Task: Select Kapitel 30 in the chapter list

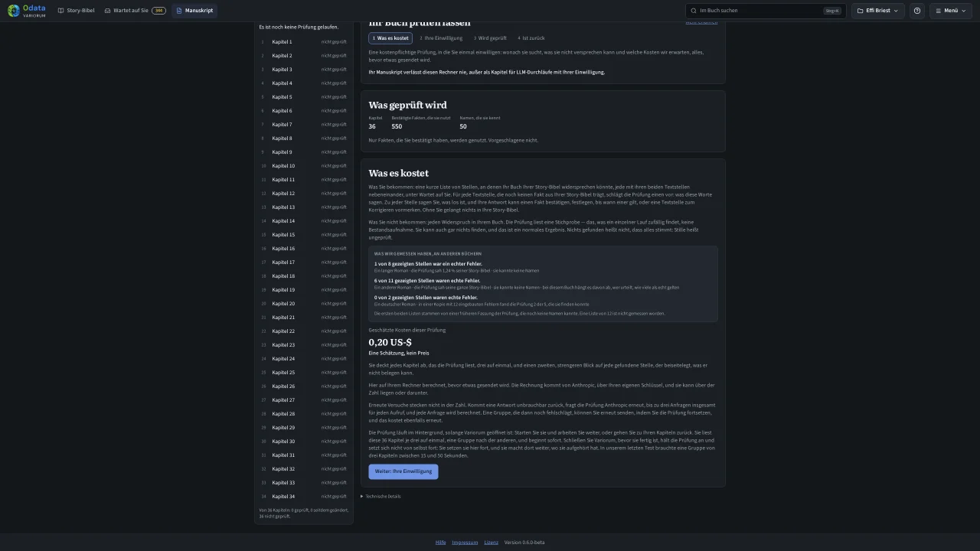Action: pyautogui.click(x=304, y=442)
